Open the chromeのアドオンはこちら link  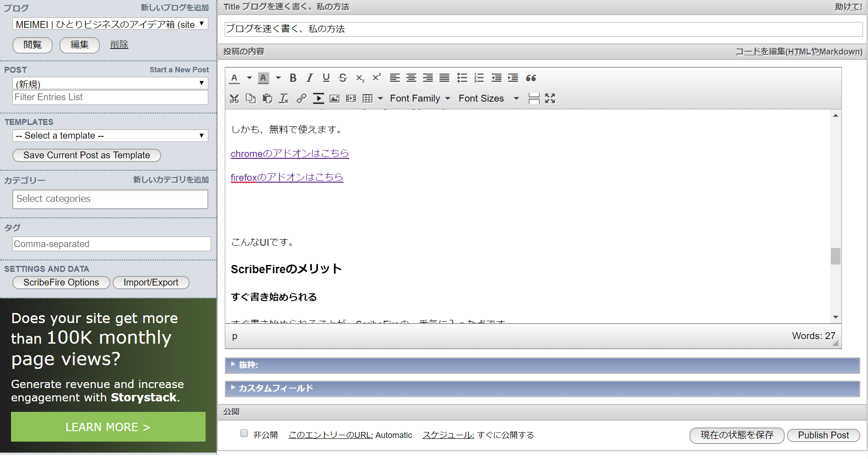289,154
